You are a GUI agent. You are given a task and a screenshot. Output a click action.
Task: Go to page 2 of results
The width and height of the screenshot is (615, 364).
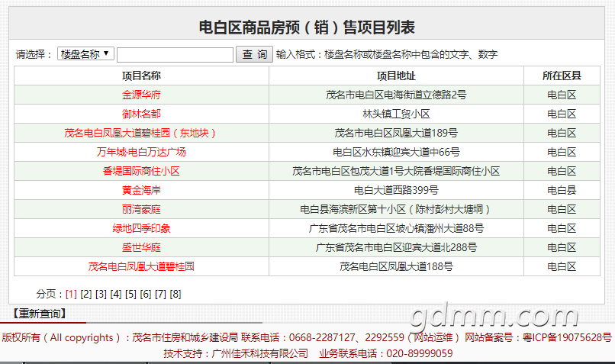tap(86, 295)
